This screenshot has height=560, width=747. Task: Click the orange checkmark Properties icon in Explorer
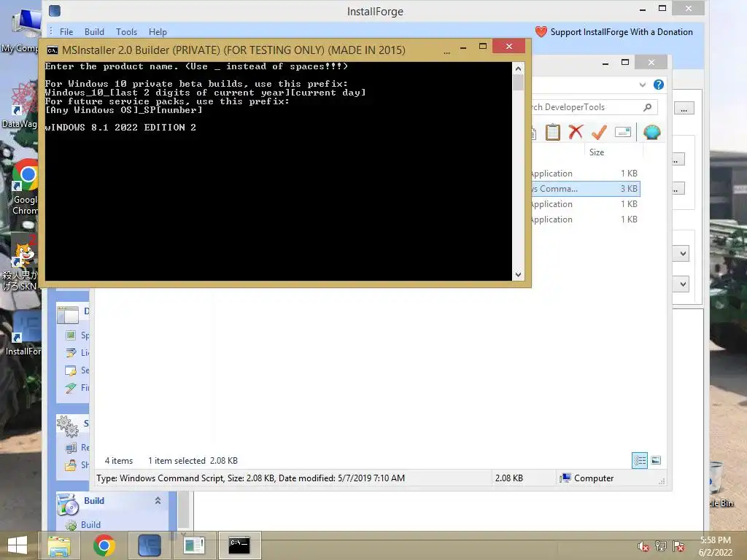coord(599,132)
